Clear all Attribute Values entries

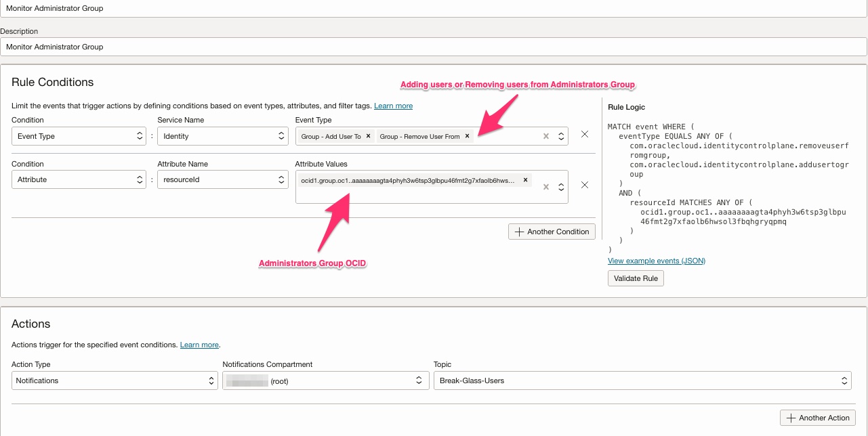(x=546, y=187)
